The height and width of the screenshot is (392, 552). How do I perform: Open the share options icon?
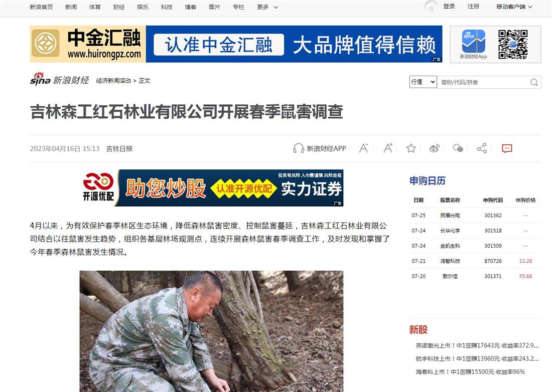482,148
